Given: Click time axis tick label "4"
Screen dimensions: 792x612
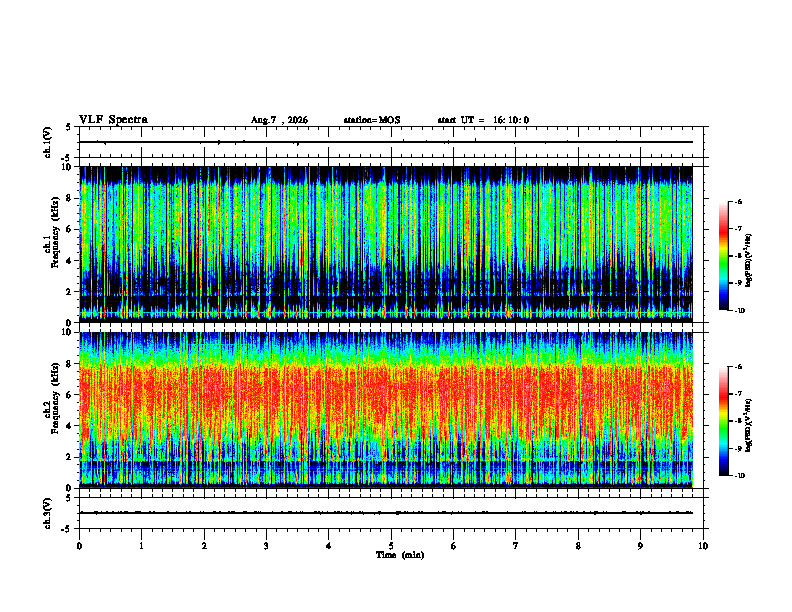Looking at the screenshot, I should pyautogui.click(x=328, y=546).
